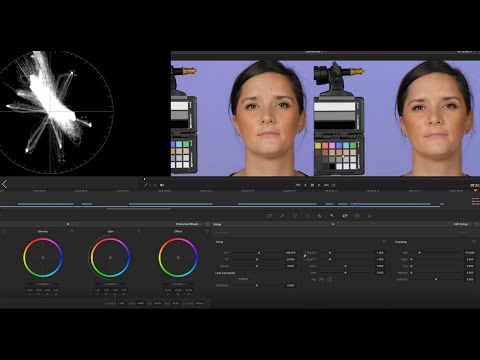
Task: Open the Blur palette
Action: [x=320, y=216]
